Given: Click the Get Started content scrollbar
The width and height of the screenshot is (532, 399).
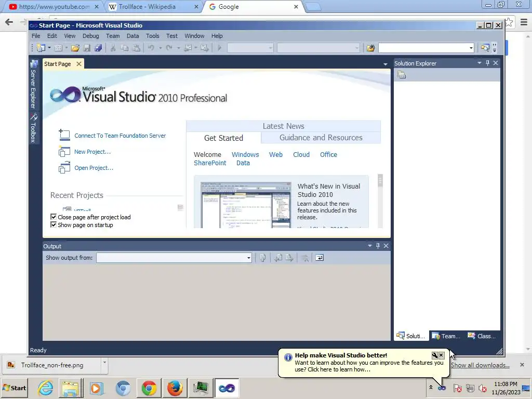Looking at the screenshot, I should point(380,201).
